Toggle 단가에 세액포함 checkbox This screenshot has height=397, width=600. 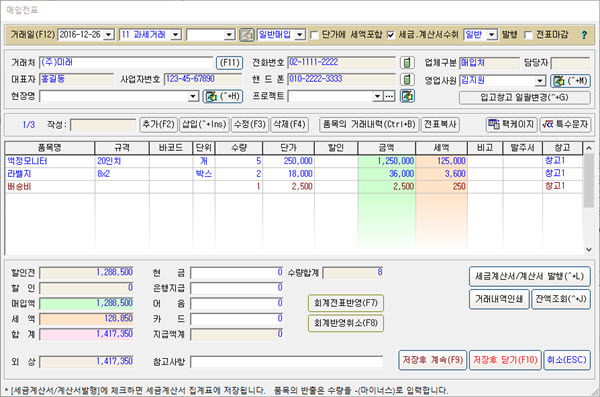pos(314,35)
